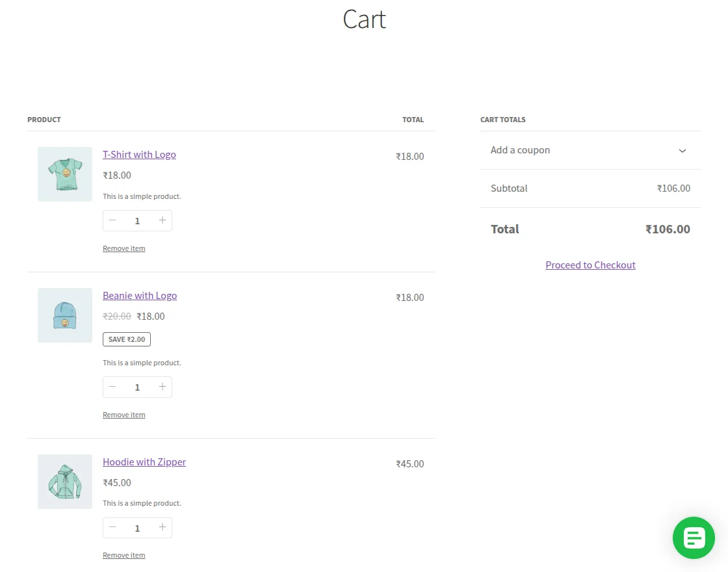Decrease Hoodie with Zipper quantity with minus icon

[x=112, y=528]
